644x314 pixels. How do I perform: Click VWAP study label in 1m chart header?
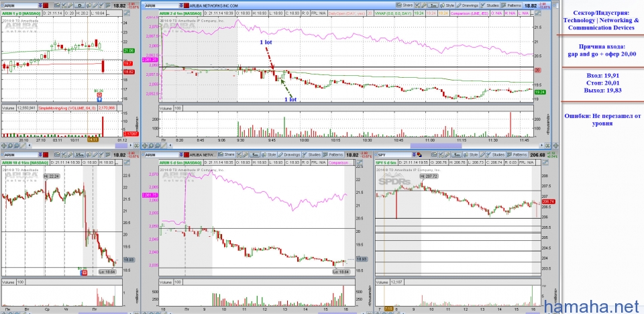point(392,13)
